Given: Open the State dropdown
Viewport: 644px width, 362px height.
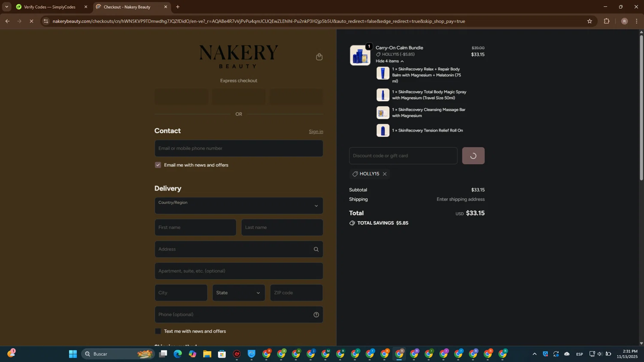Looking at the screenshot, I should [239, 293].
